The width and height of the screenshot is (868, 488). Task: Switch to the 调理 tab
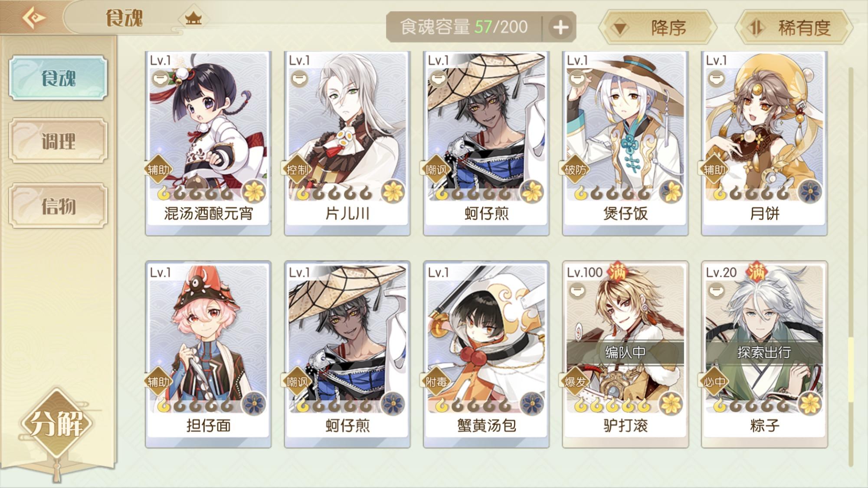pyautogui.click(x=58, y=141)
